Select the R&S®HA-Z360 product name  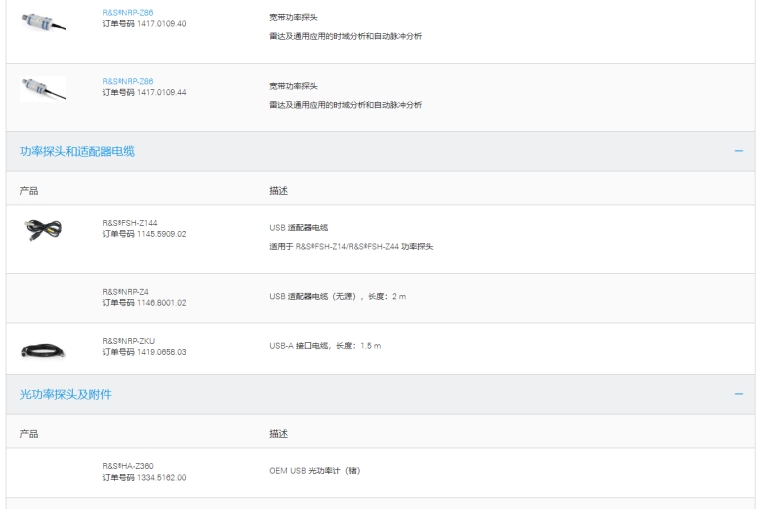click(x=127, y=466)
